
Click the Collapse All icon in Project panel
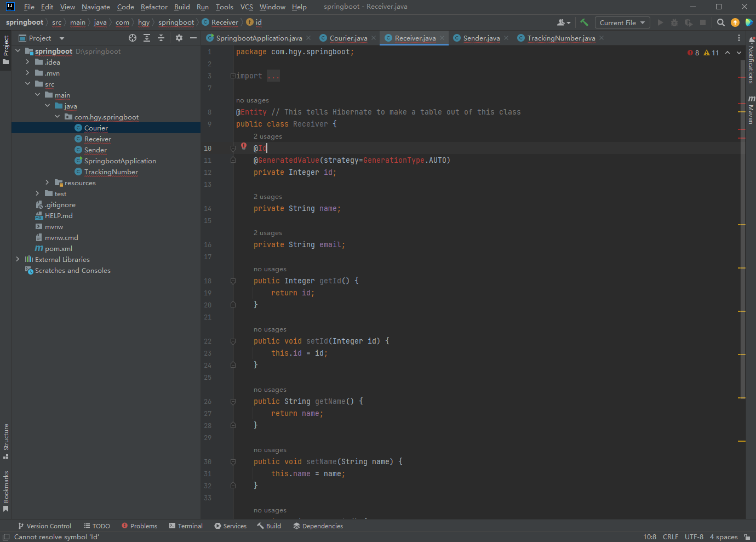point(161,38)
